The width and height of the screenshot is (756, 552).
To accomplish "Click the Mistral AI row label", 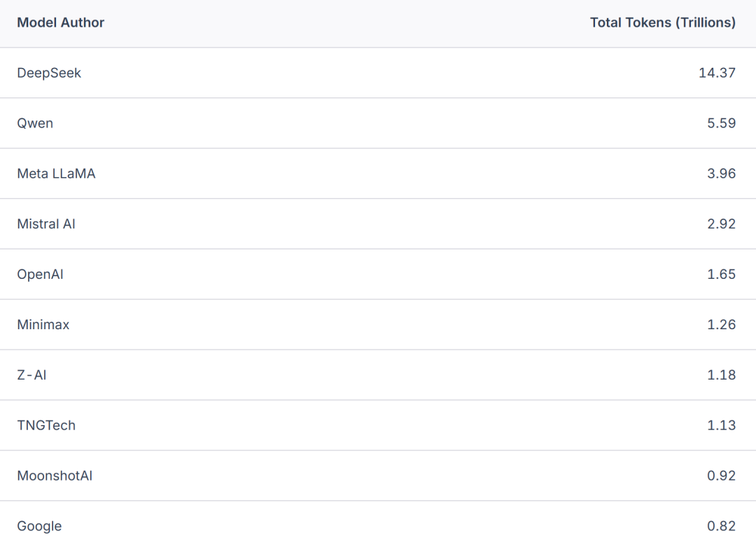I will (x=46, y=224).
